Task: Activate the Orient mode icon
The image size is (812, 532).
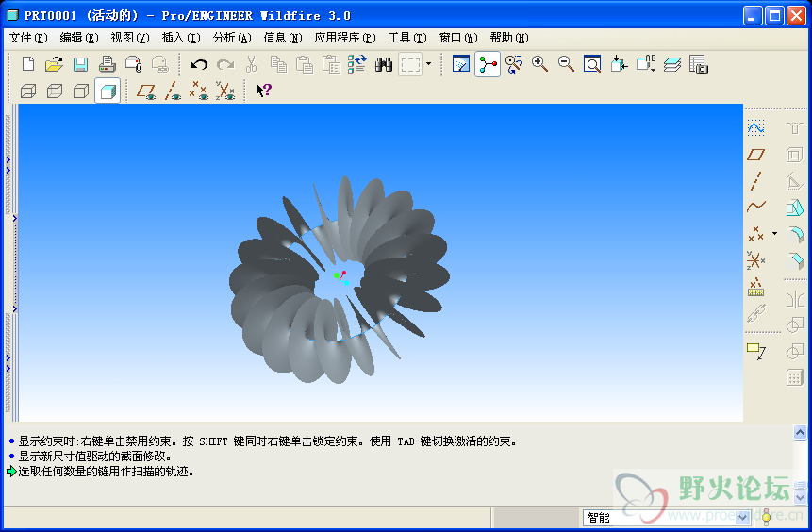Action: point(513,64)
